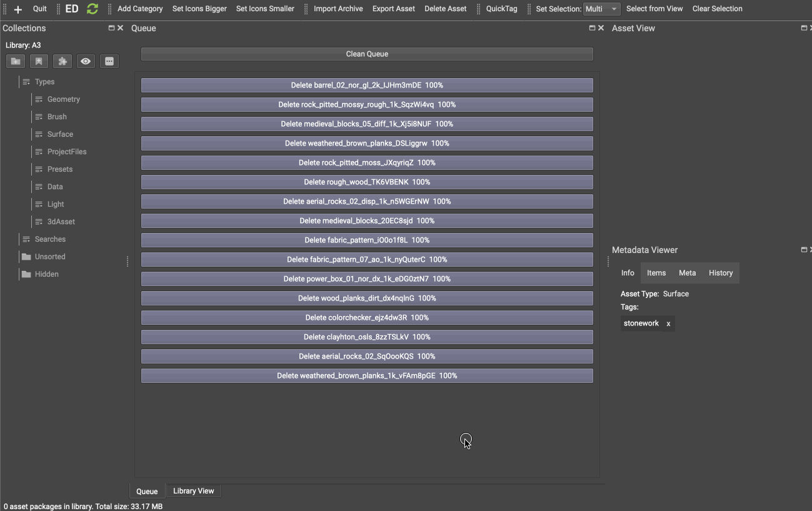
Task: Click the Delete rock_pitted_mossy_rough_1k progress bar
Action: click(367, 104)
